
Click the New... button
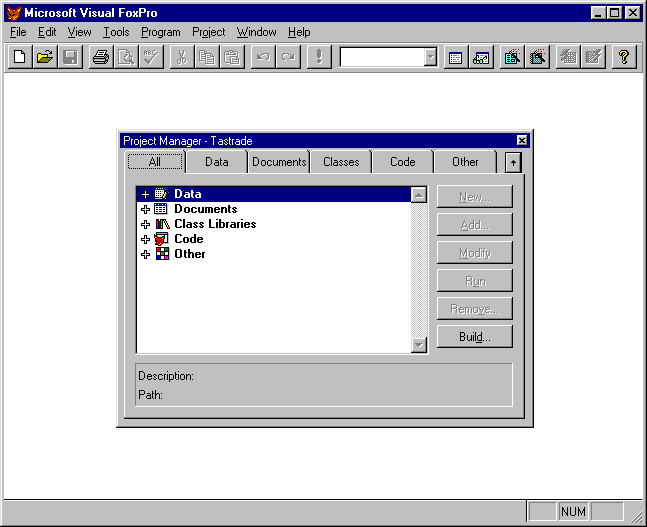pyautogui.click(x=475, y=197)
